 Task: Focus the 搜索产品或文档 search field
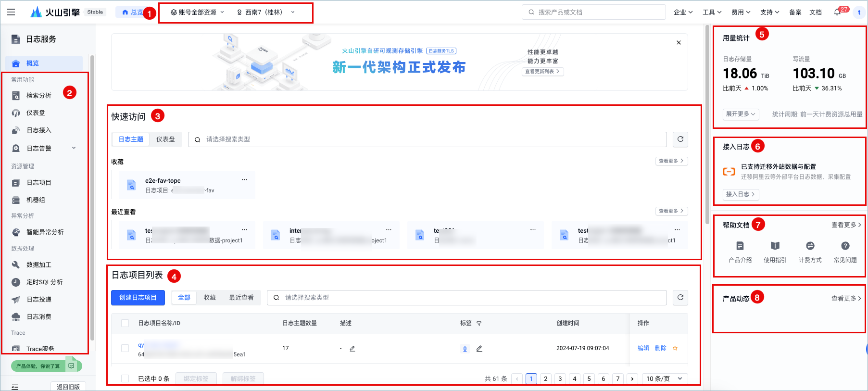594,12
